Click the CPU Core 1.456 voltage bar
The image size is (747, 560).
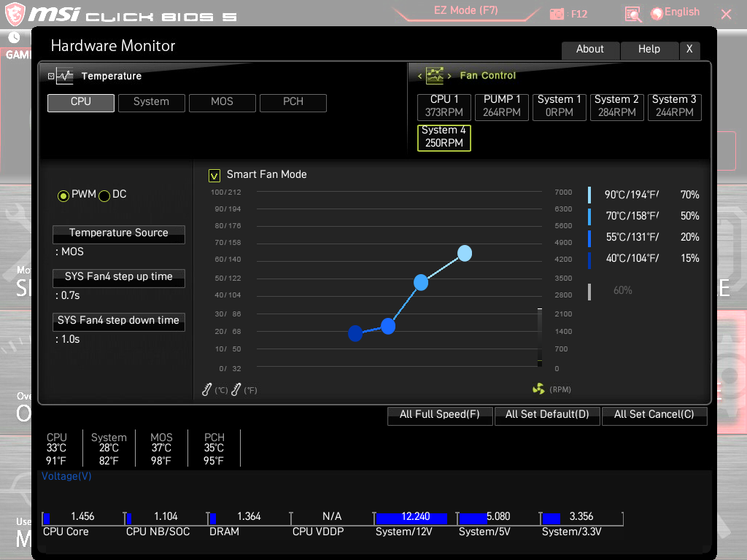(x=83, y=518)
